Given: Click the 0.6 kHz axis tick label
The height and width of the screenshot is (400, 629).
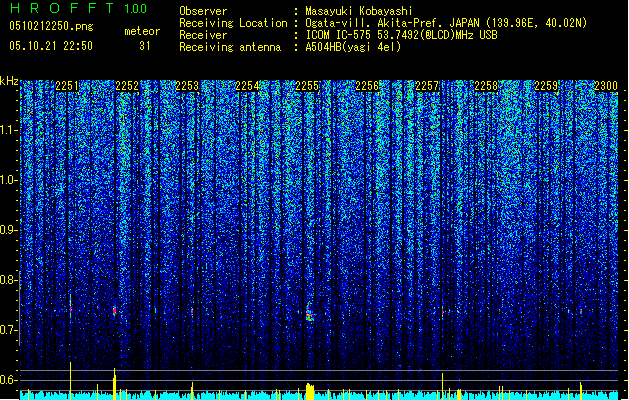Looking at the screenshot, I should 9,380.
